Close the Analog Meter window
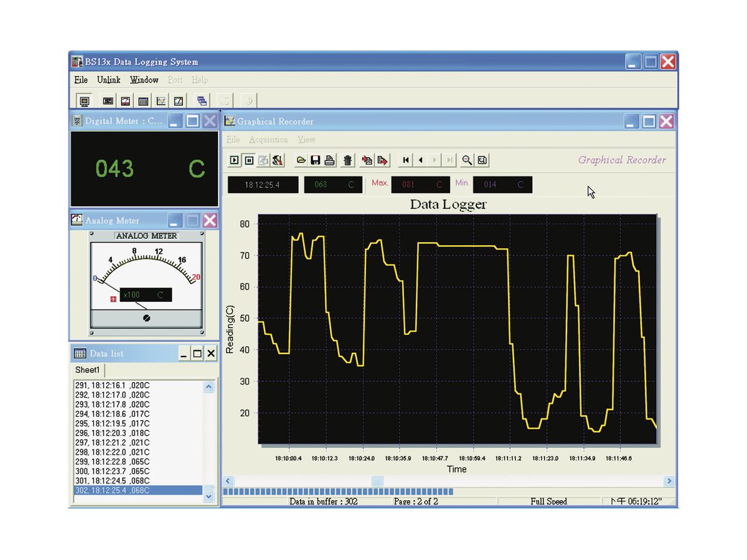The height and width of the screenshot is (560, 747). pos(210,220)
